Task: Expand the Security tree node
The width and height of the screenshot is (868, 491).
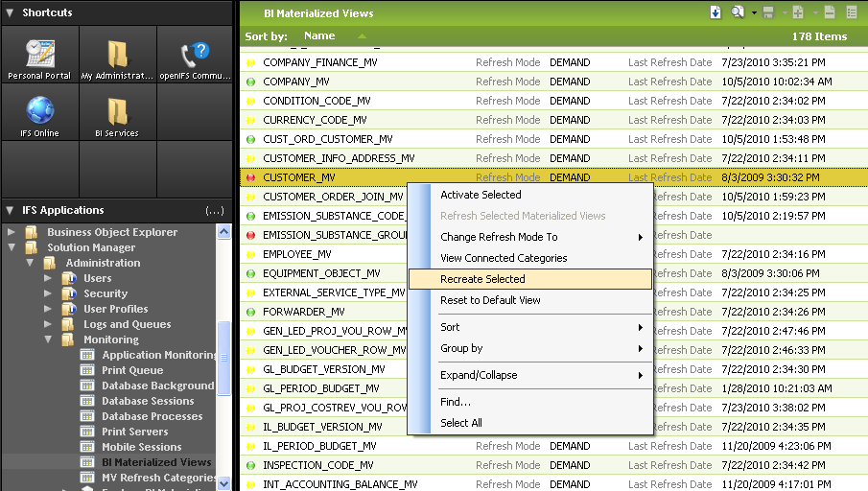Action: click(x=48, y=293)
